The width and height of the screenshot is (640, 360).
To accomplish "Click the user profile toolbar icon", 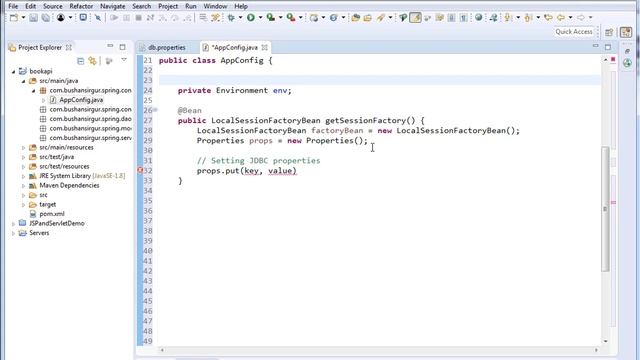I will coord(61,18).
